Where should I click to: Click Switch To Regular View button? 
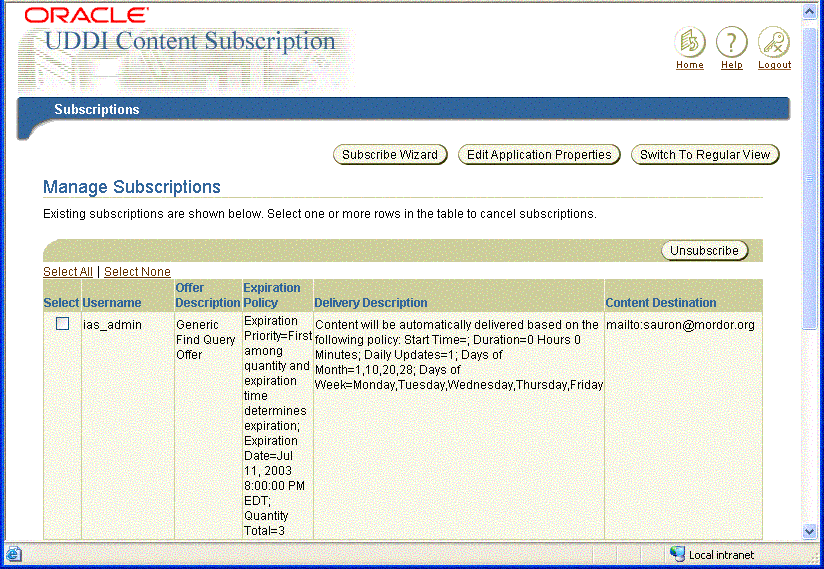pos(705,154)
